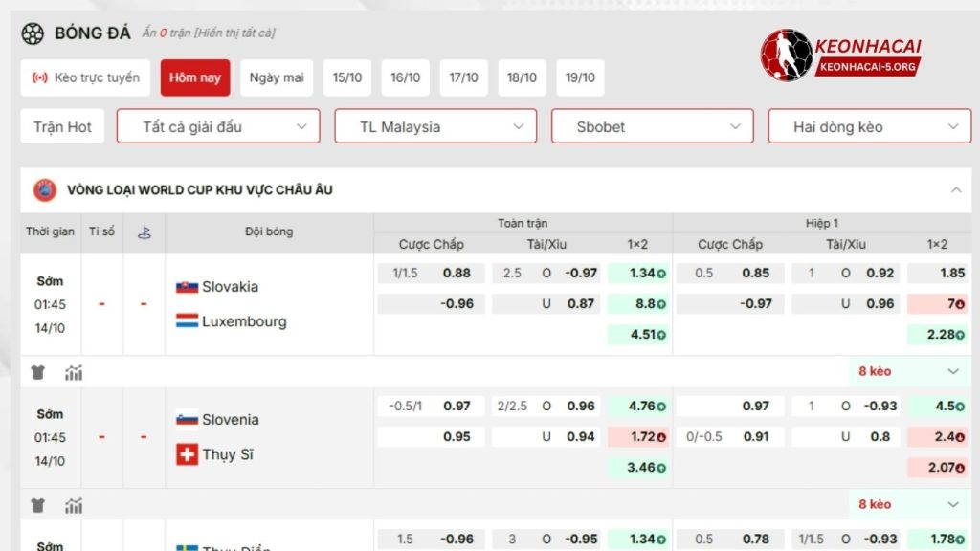
Task: Toggle the Kèo trực tuyến filter
Action: coord(84,78)
